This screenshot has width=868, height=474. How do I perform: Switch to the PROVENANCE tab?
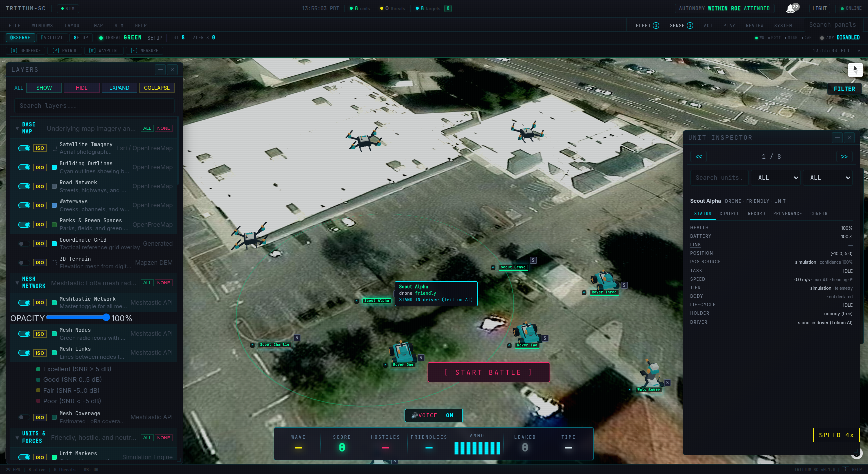click(787, 214)
